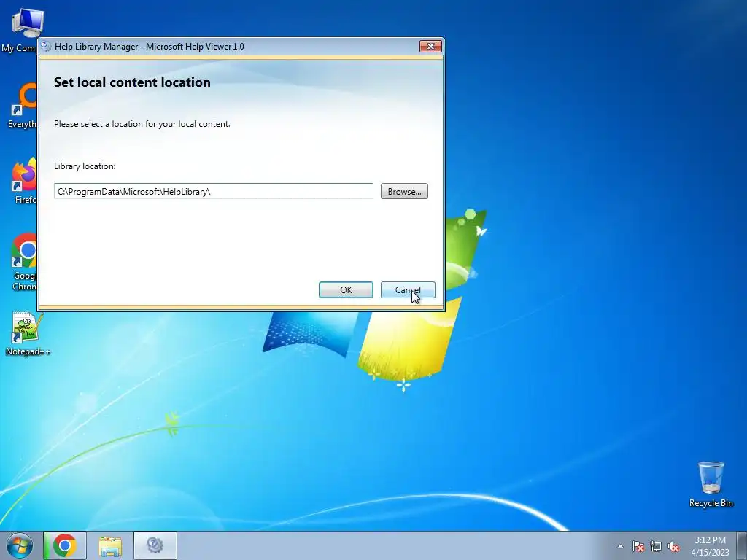
Task: Open the Action Center flag icon
Action: [638, 546]
